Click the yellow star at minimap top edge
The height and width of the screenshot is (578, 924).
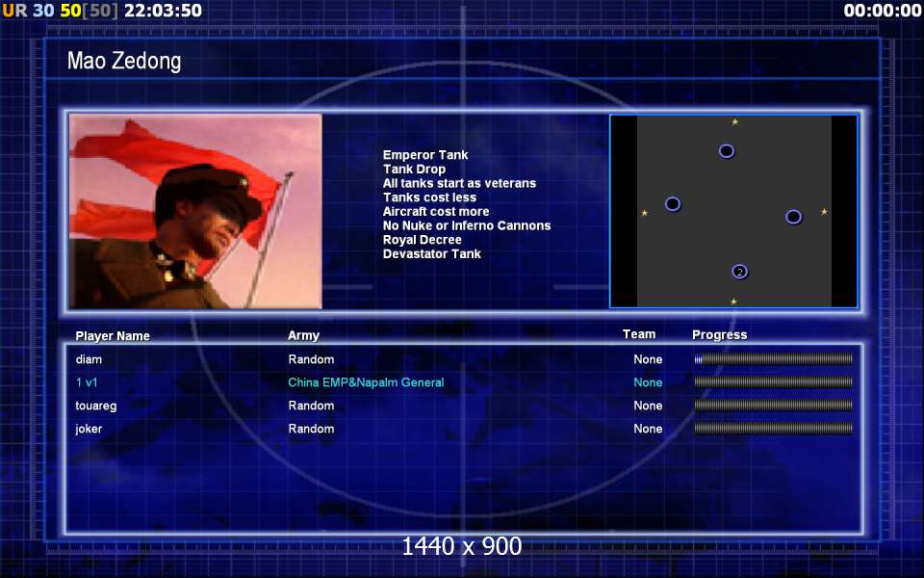[734, 122]
